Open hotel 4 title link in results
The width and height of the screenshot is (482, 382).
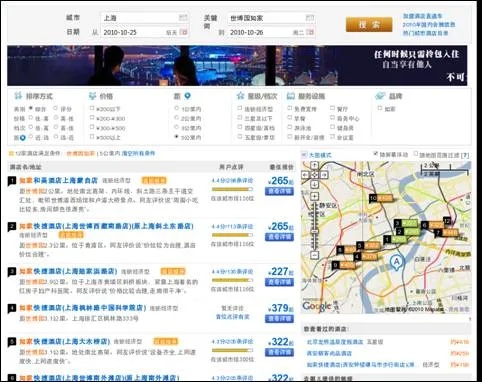(83, 308)
